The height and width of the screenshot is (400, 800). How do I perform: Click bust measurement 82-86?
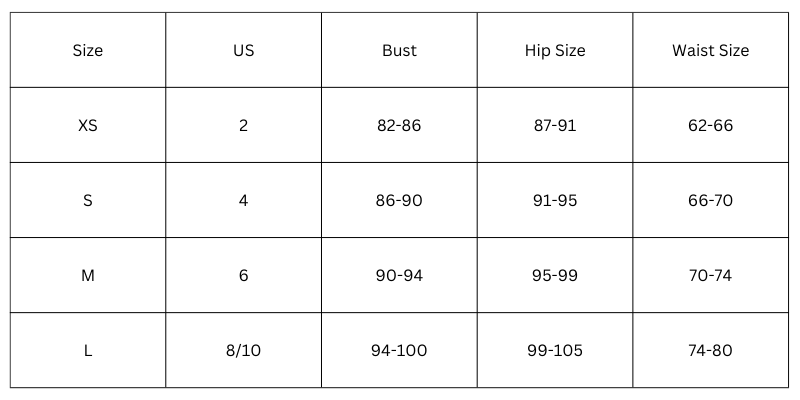tap(399, 125)
